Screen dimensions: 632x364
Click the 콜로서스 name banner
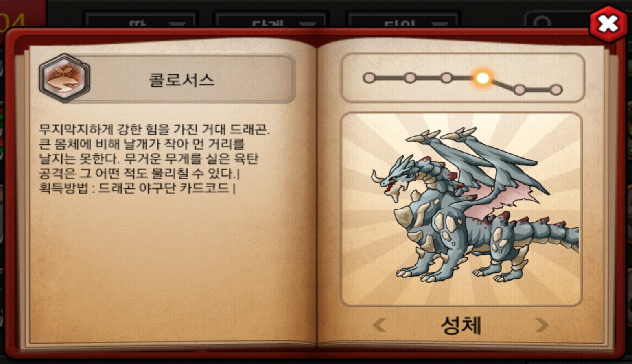coord(182,78)
